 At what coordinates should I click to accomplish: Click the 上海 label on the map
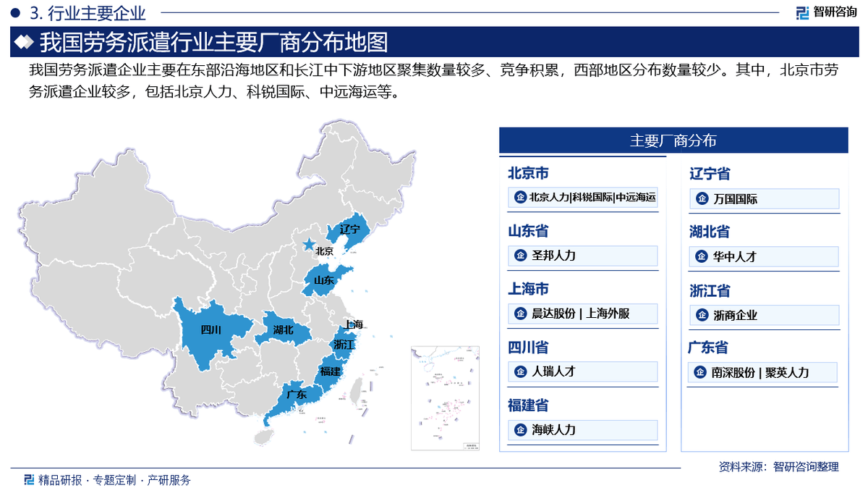(x=354, y=324)
